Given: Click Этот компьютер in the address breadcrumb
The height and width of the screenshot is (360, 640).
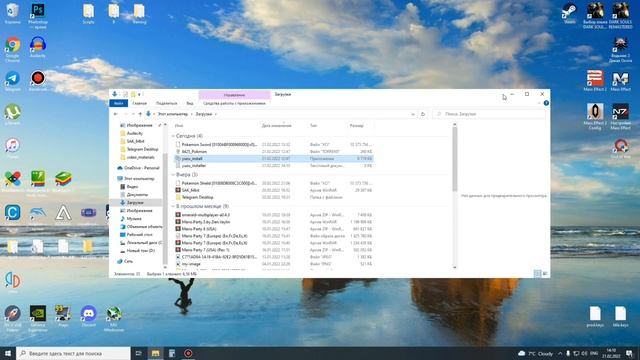Looking at the screenshot, I should pyautogui.click(x=173, y=114).
